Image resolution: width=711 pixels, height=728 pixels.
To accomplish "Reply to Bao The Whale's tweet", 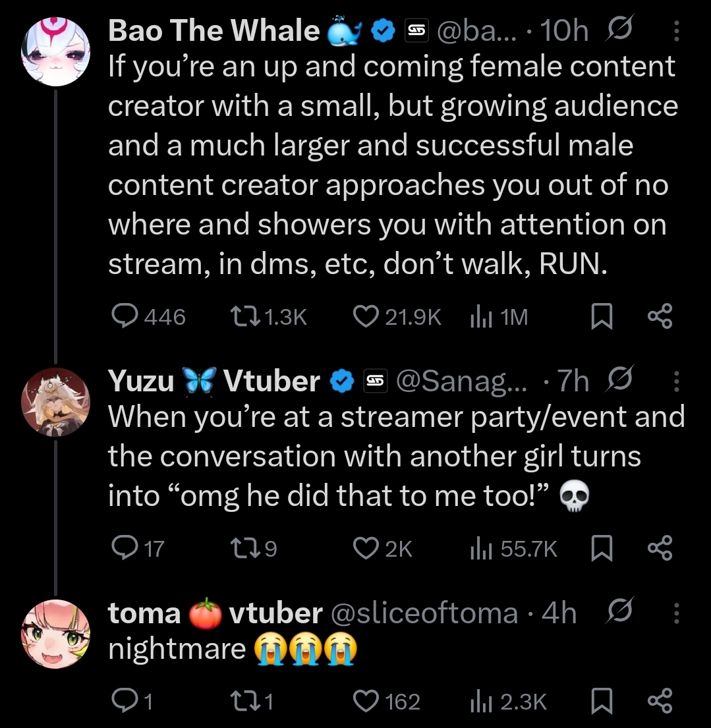I will pyautogui.click(x=125, y=318).
